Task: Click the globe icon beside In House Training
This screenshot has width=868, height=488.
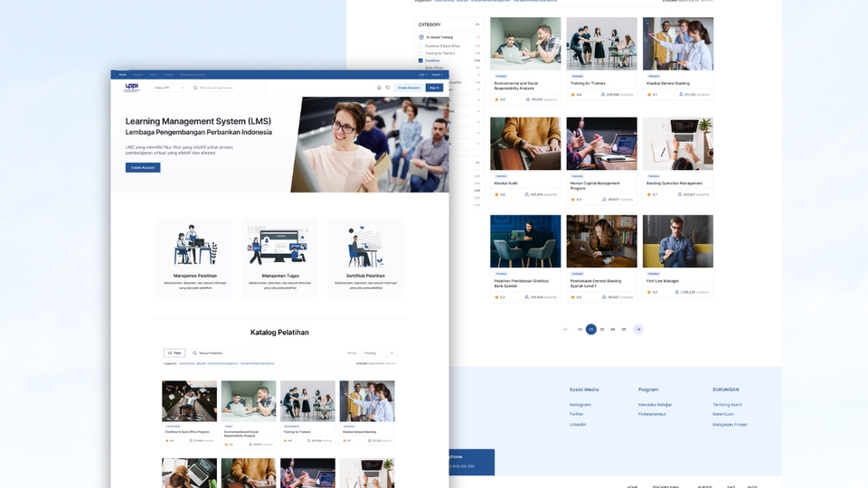Action: tap(421, 37)
